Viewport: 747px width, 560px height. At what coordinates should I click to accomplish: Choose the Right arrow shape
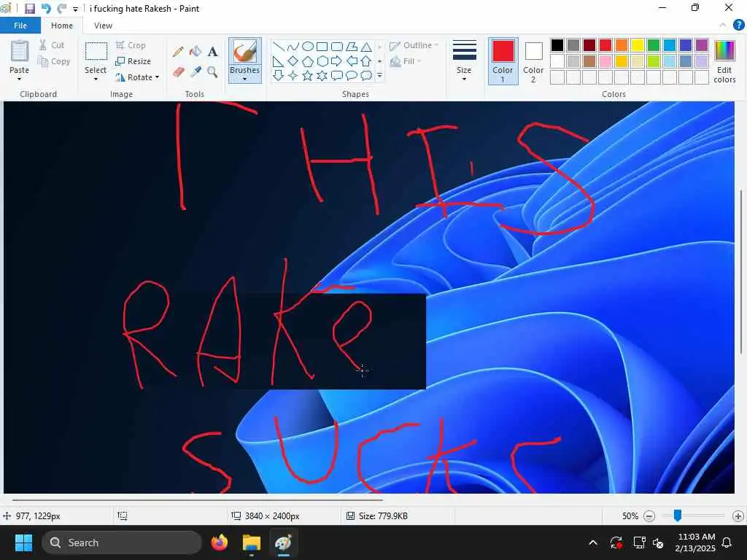point(337,61)
